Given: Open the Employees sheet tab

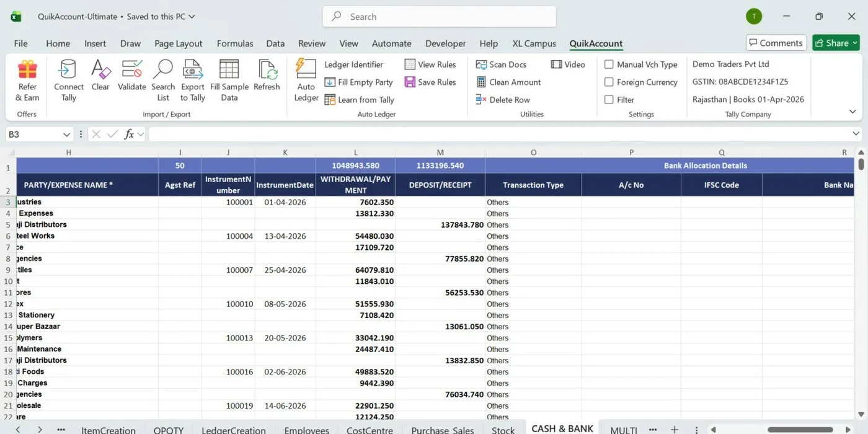Looking at the screenshot, I should point(306,430).
